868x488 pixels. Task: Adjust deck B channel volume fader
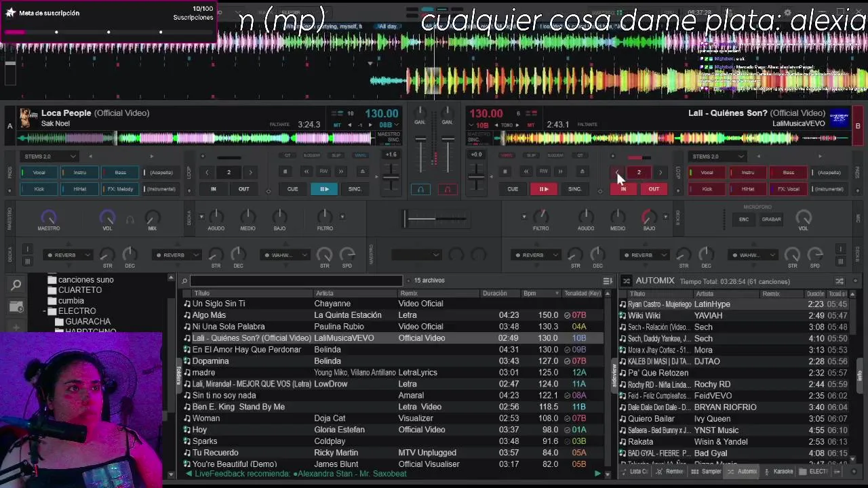tap(448, 154)
